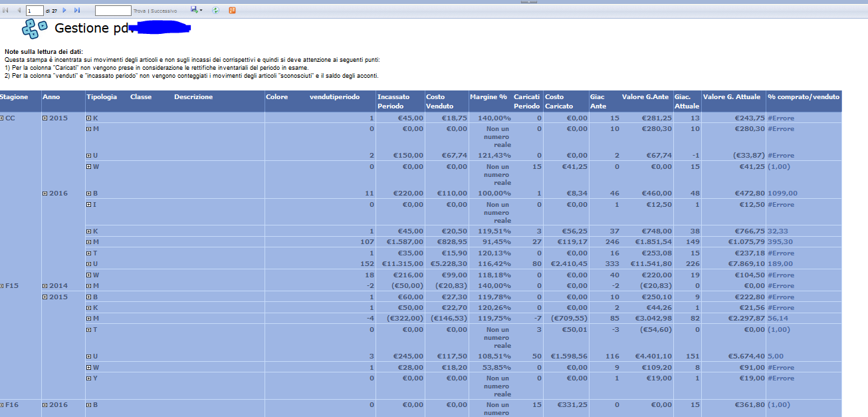This screenshot has height=417, width=868.
Task: Expand typology W under F15 2015
Action: click(88, 367)
